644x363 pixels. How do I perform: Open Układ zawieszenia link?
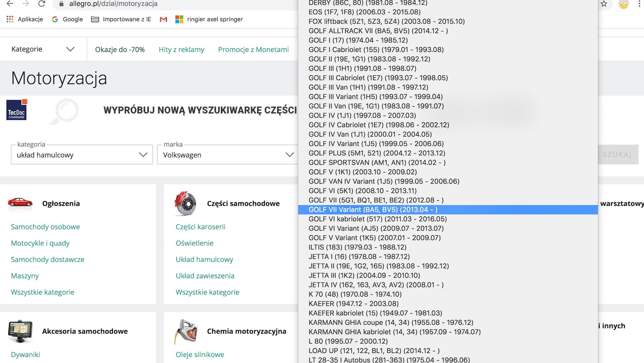click(x=205, y=276)
